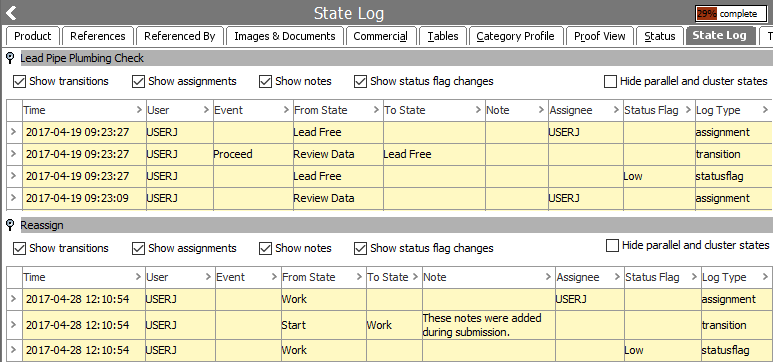The height and width of the screenshot is (362, 773).
Task: Expand the first Lead Free assignment row
Action: click(13, 132)
